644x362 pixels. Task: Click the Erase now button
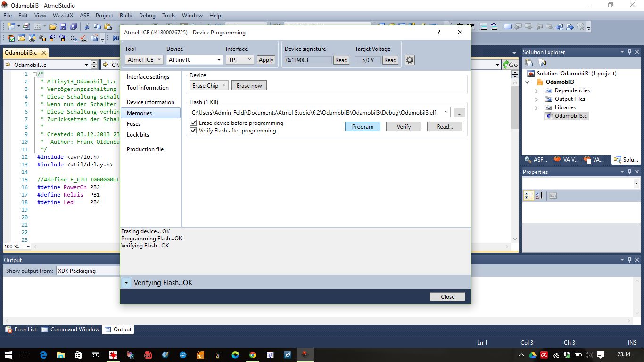(x=249, y=86)
